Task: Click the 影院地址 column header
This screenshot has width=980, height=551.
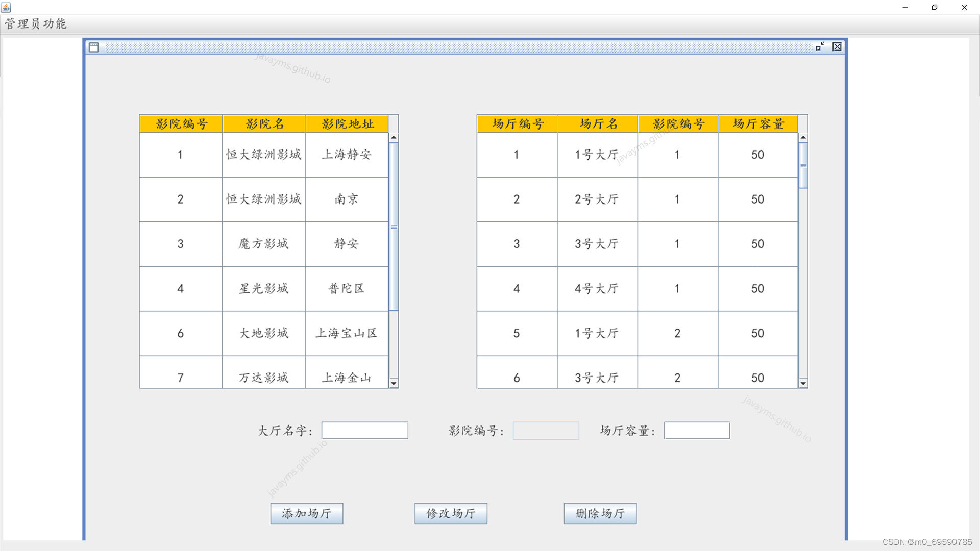Action: (x=347, y=124)
